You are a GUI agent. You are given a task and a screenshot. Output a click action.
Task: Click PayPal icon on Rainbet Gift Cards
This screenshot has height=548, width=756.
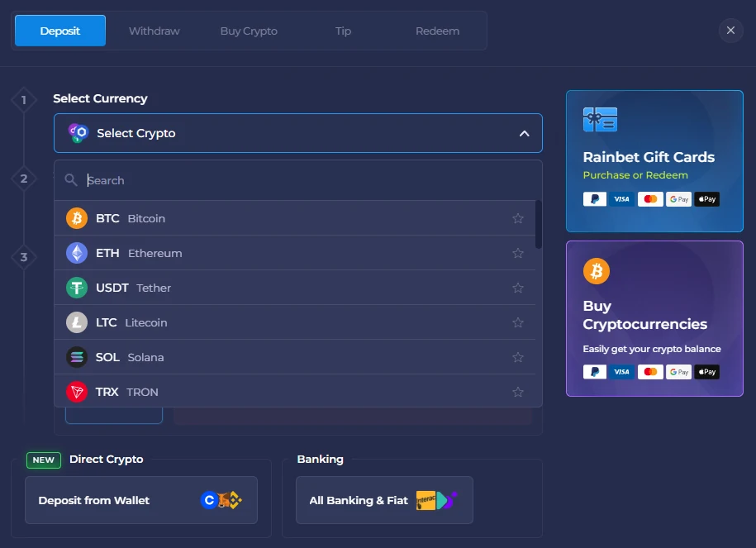(595, 199)
